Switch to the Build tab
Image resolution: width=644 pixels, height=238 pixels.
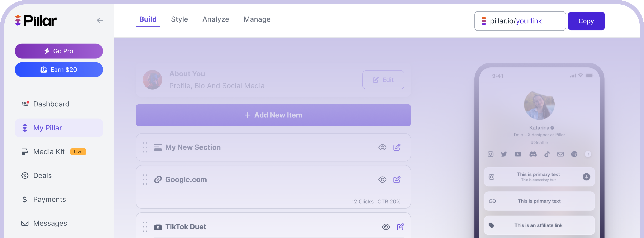(148, 19)
